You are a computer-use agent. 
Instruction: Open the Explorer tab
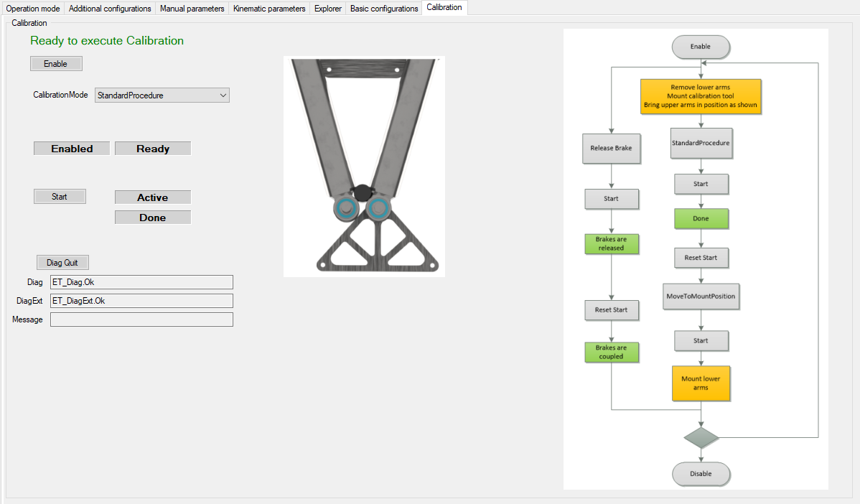(328, 9)
